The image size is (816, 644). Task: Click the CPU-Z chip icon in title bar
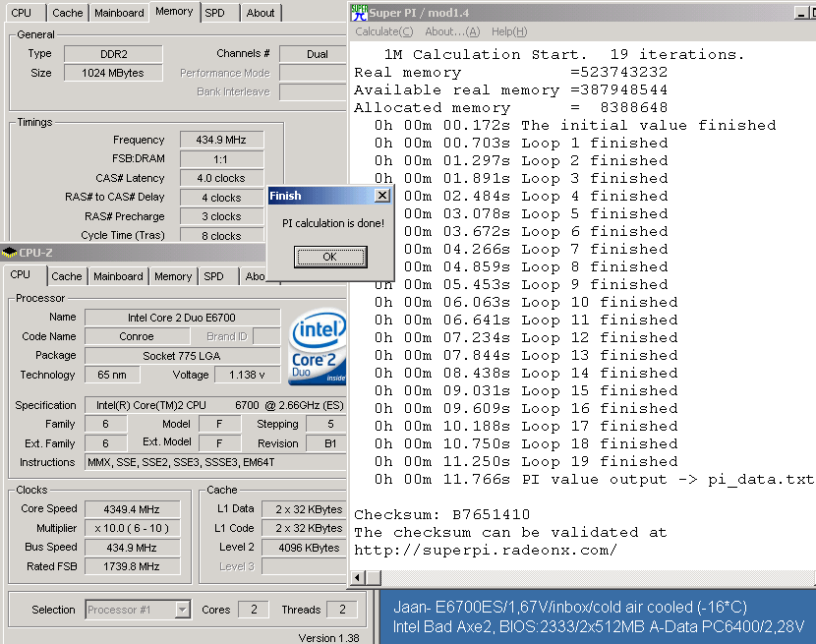10,253
